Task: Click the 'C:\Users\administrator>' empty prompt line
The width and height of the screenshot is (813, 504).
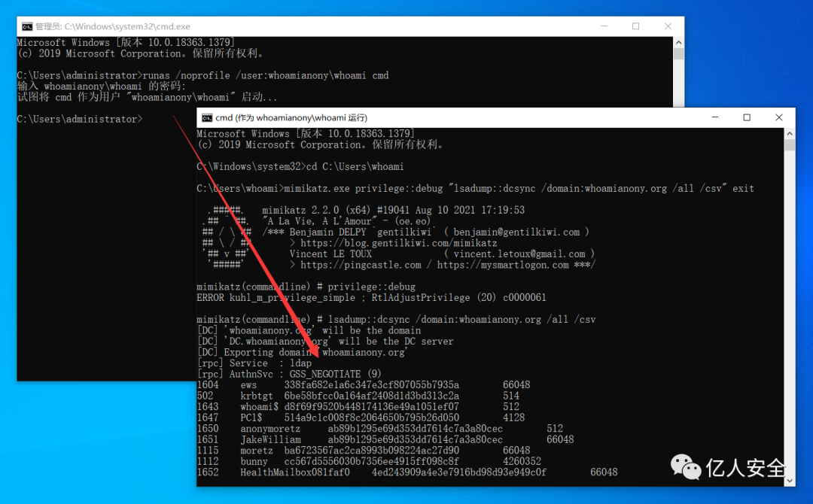Action: (x=79, y=119)
